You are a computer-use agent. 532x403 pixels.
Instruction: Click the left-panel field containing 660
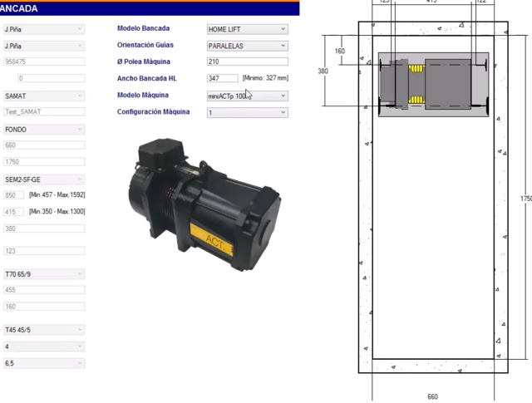click(x=44, y=145)
